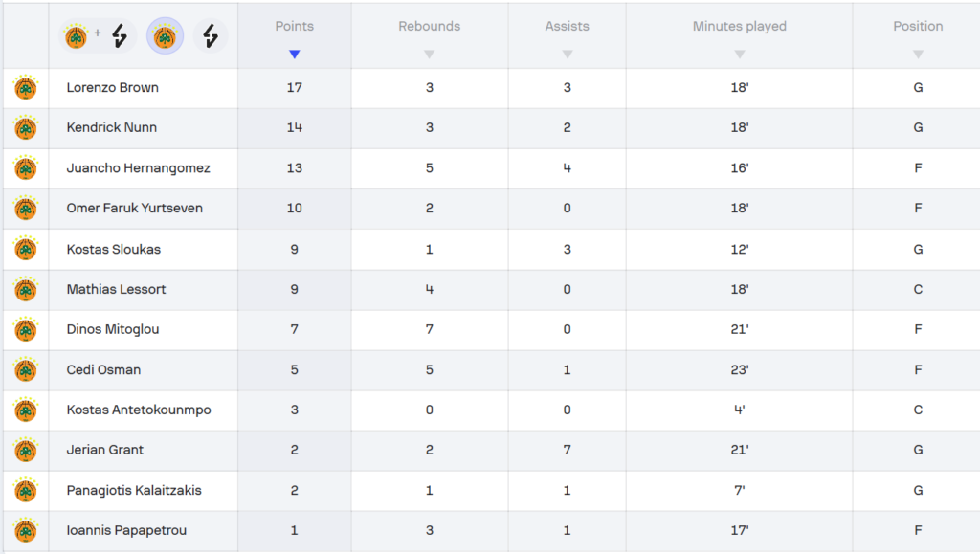
Task: Select the Minutes played column header label
Action: [x=739, y=27]
